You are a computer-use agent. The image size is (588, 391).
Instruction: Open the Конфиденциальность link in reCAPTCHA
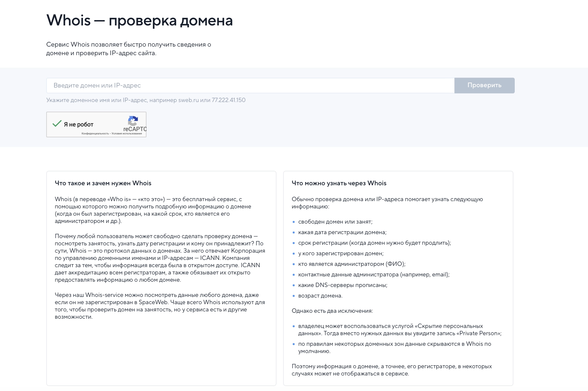pos(95,134)
